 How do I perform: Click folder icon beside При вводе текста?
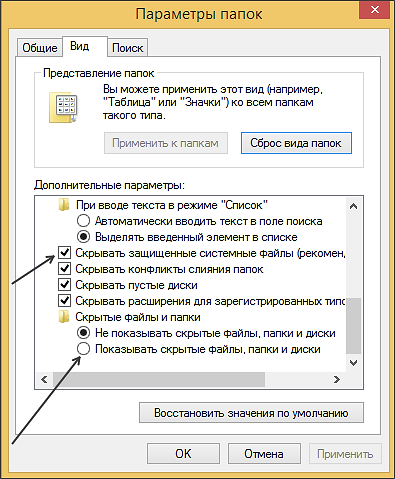64,205
